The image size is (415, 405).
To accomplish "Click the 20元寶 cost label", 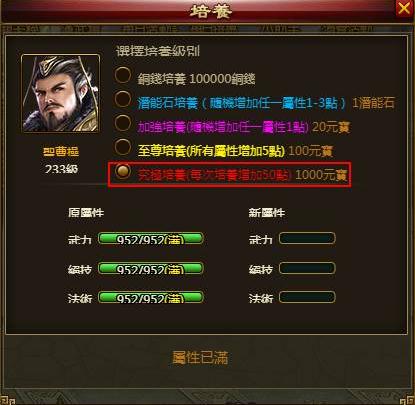I will [x=331, y=127].
